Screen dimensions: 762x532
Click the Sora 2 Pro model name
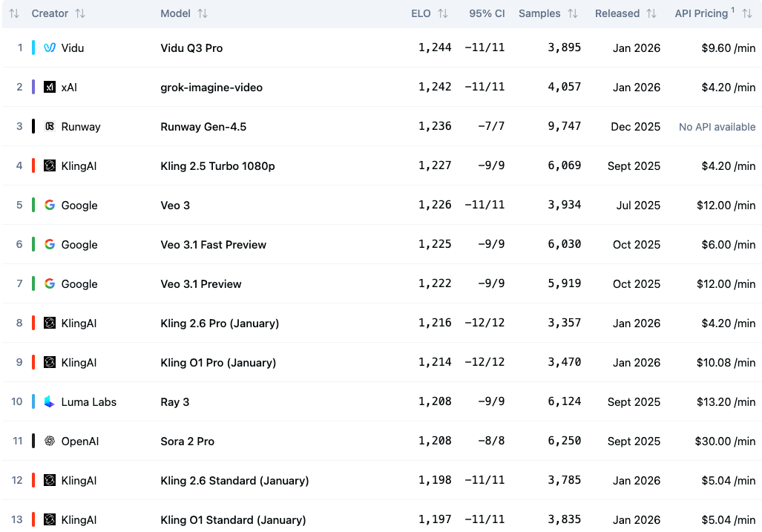[x=187, y=441]
